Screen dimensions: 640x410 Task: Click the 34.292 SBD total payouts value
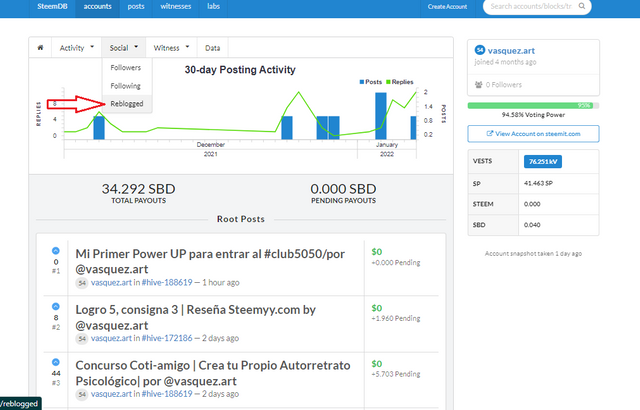pyautogui.click(x=138, y=189)
